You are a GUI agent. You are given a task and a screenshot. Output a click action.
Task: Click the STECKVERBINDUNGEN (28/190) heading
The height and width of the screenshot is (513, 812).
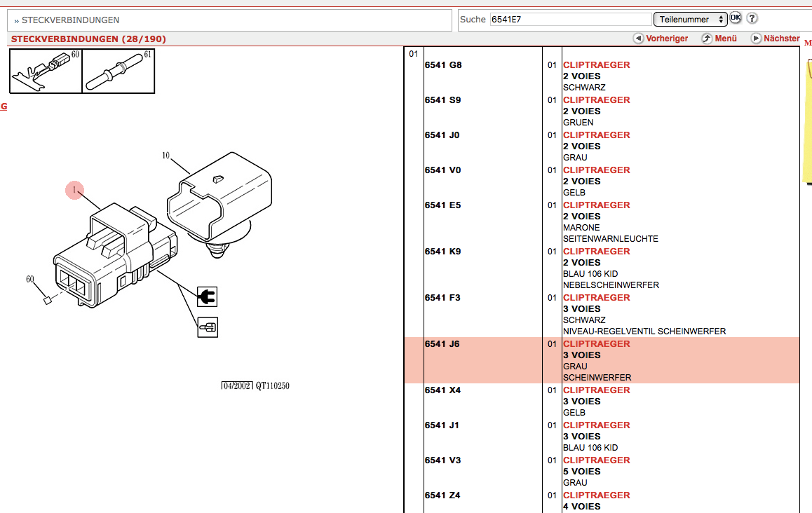click(x=88, y=39)
